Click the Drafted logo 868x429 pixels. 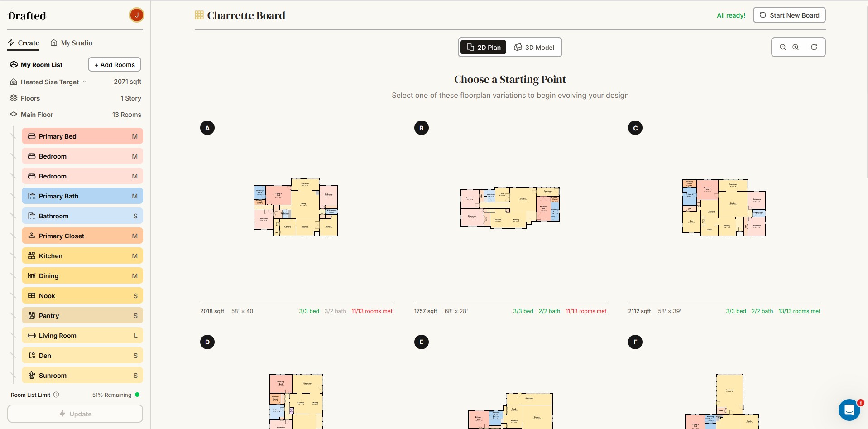(x=27, y=16)
